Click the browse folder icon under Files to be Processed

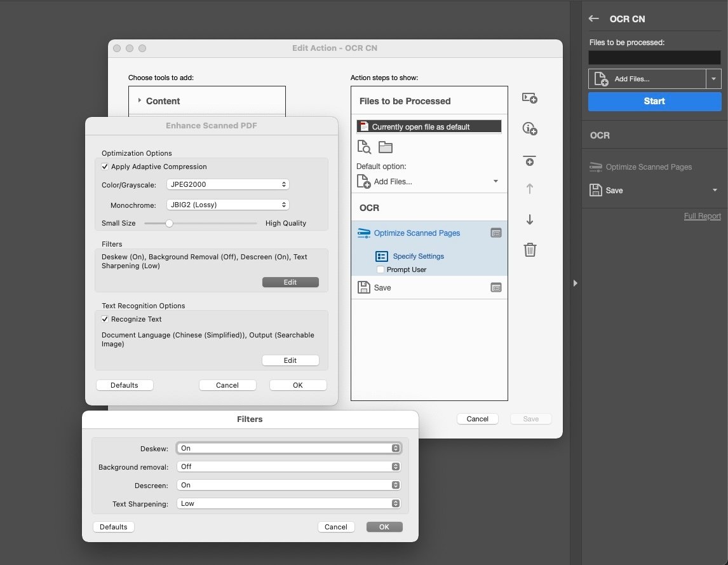386,147
